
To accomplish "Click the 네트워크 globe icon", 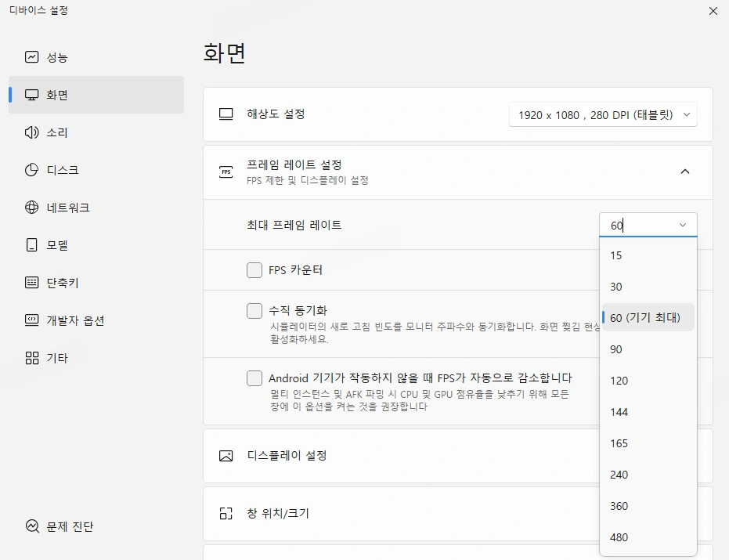I will (31, 208).
